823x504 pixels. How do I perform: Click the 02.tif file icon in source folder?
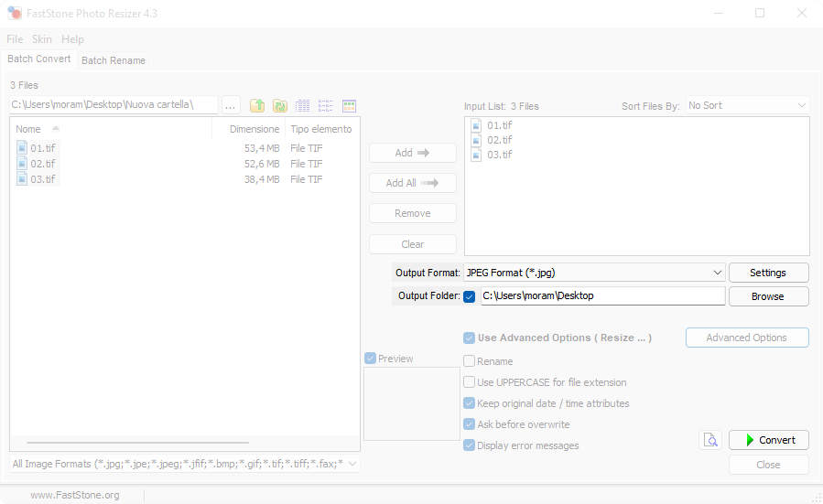(x=22, y=163)
